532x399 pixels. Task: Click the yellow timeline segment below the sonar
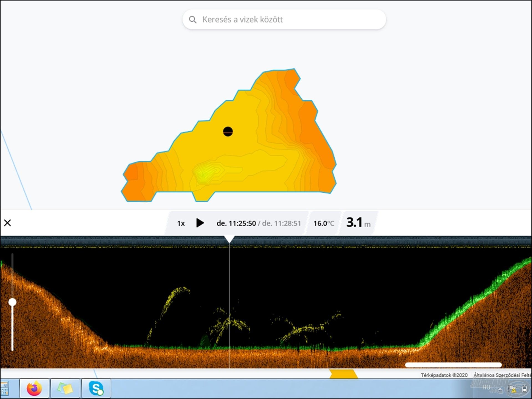[x=343, y=374]
